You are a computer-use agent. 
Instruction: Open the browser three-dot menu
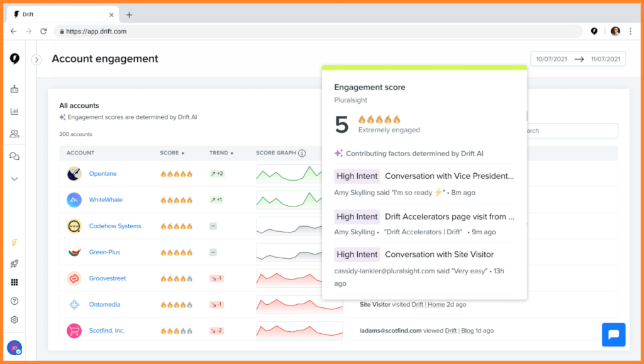[630, 31]
